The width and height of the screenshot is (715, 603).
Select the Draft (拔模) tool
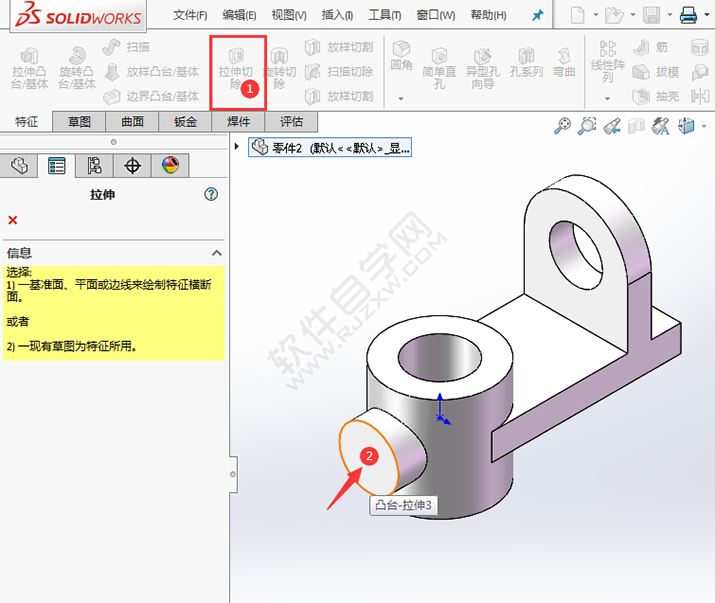tap(656, 72)
